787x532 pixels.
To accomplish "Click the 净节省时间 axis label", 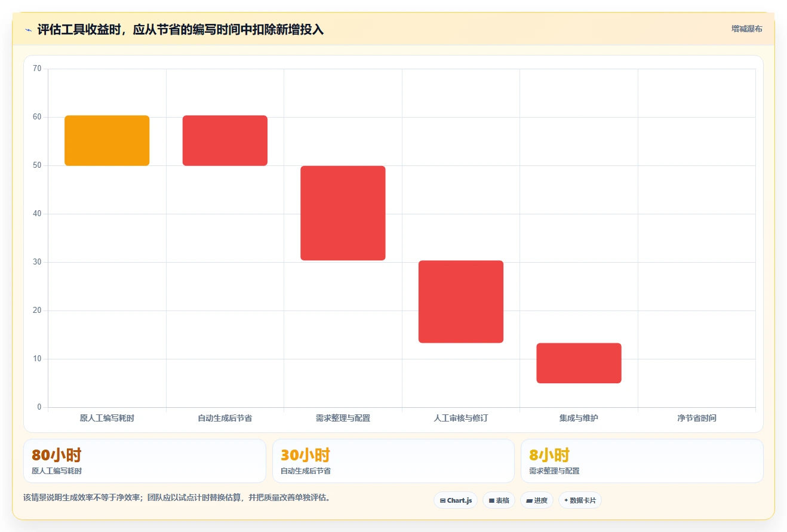I will [697, 418].
